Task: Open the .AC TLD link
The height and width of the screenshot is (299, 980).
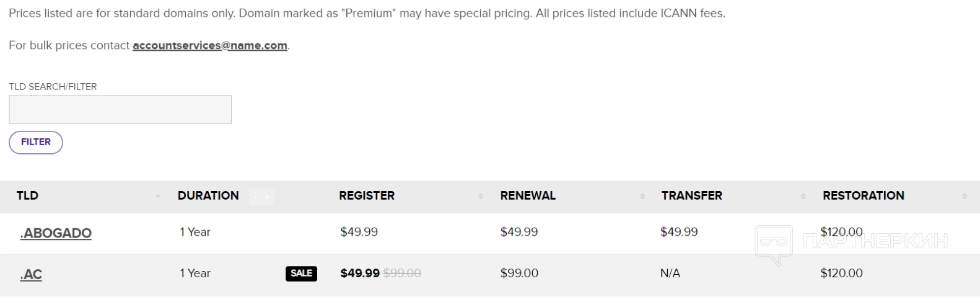Action: 31,274
